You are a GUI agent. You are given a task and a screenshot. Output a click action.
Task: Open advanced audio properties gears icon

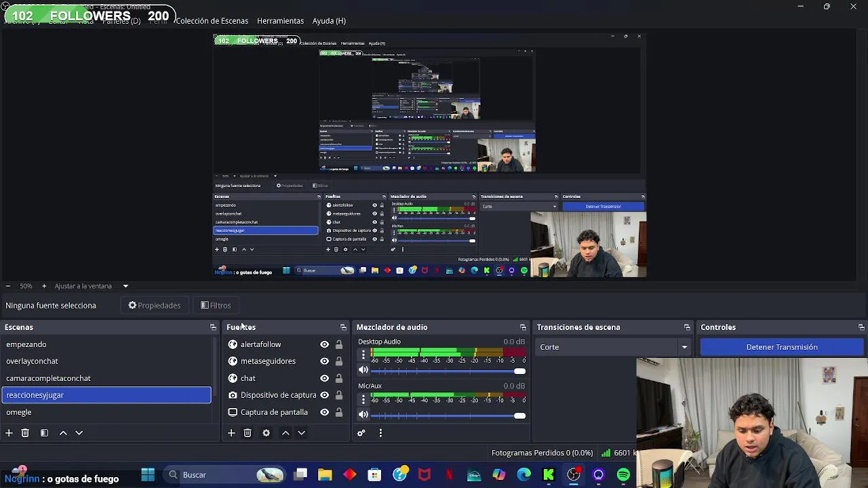pyautogui.click(x=361, y=433)
